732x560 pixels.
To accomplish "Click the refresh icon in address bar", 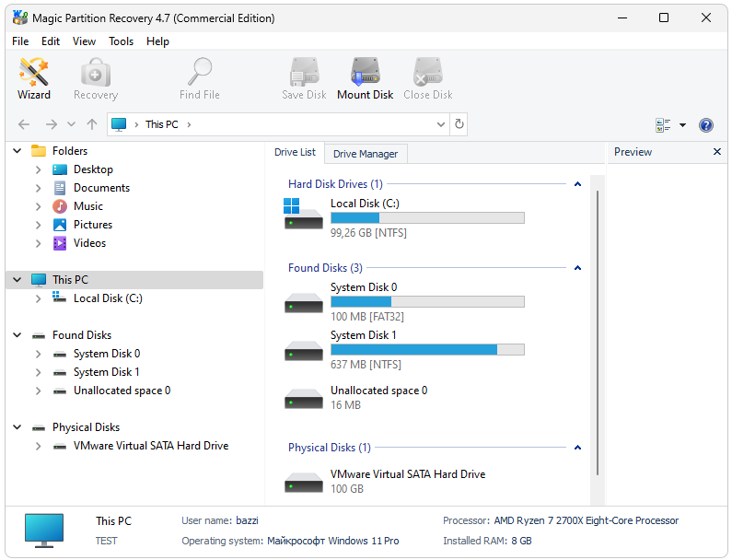I will tap(459, 124).
